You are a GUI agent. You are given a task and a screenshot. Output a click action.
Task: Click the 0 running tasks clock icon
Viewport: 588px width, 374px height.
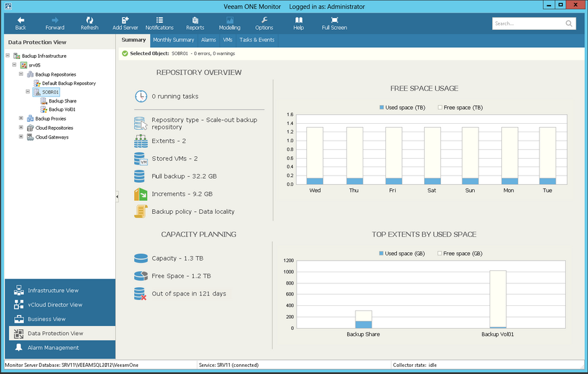(141, 97)
